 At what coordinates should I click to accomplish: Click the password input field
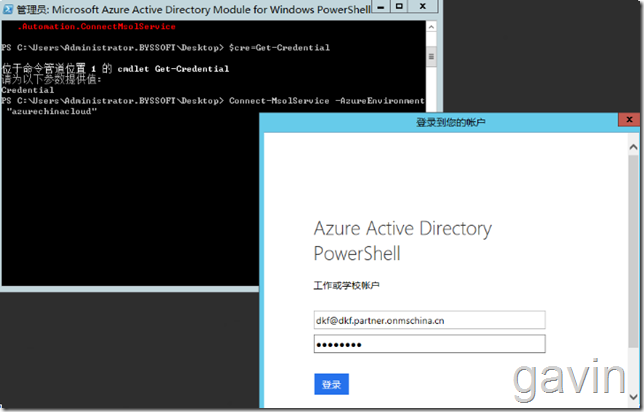(x=429, y=344)
